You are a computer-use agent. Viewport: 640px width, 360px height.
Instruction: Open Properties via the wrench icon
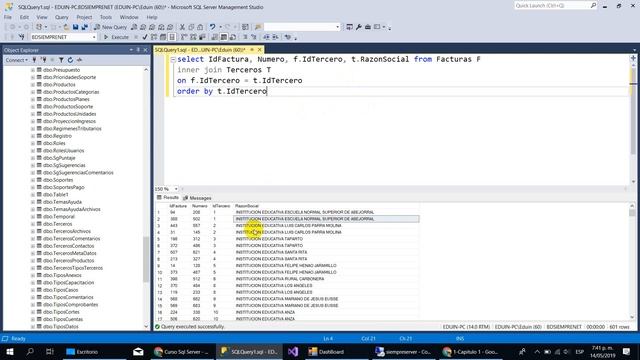[358, 27]
